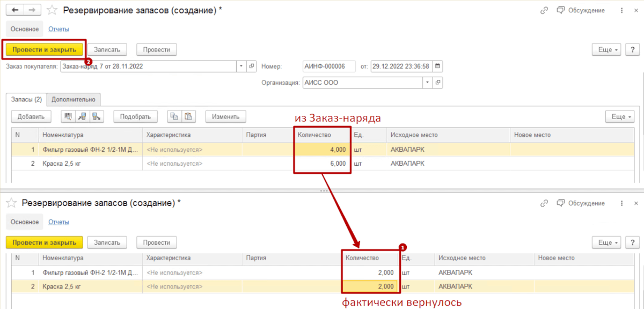This screenshot has width=644, height=309.
Task: Expand the Организация dropdown arrow
Action: (427, 83)
